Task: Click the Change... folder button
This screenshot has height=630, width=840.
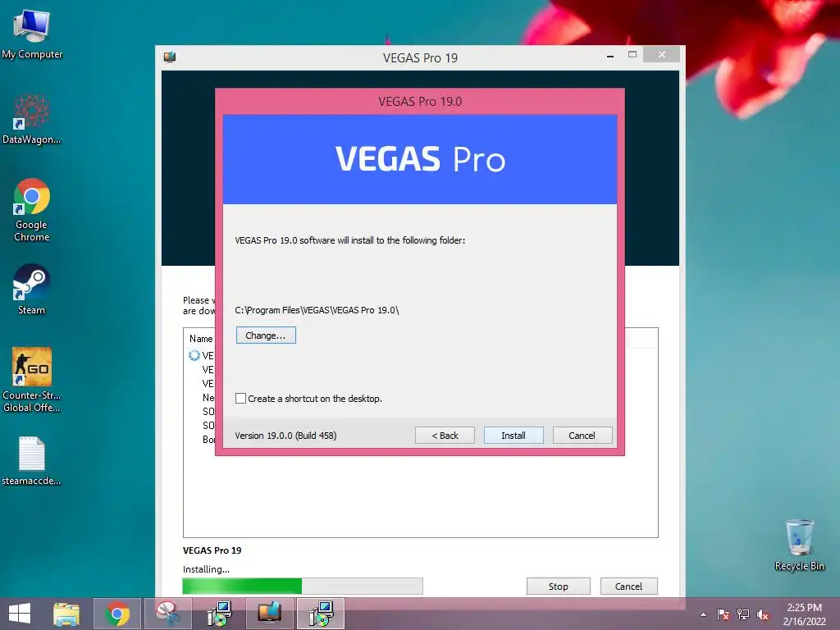Action: (266, 336)
